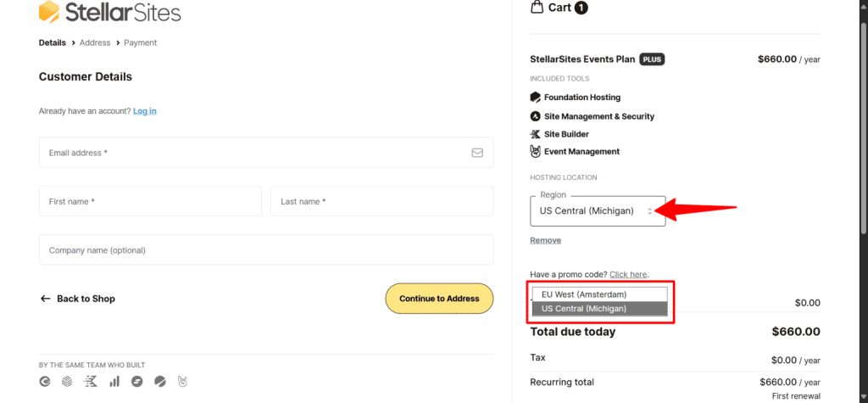Click the speed-lined K logo in footer
Screen dimensions: 868x403
[x=90, y=382]
